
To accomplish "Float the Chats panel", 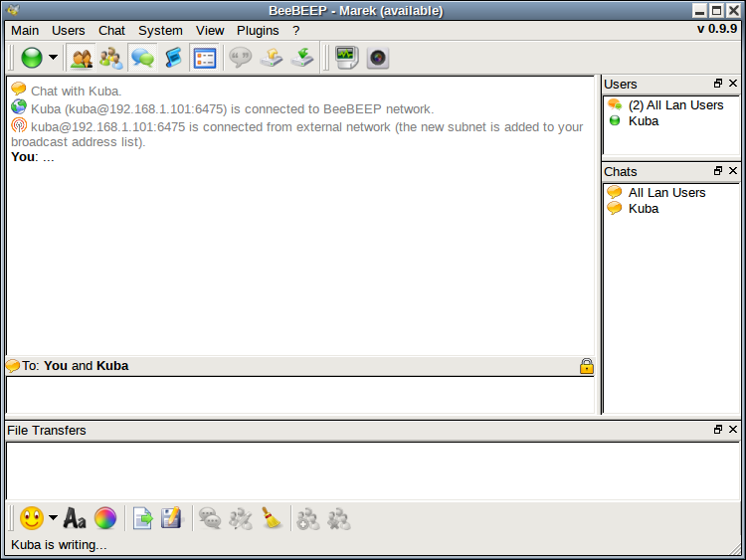I will point(718,171).
